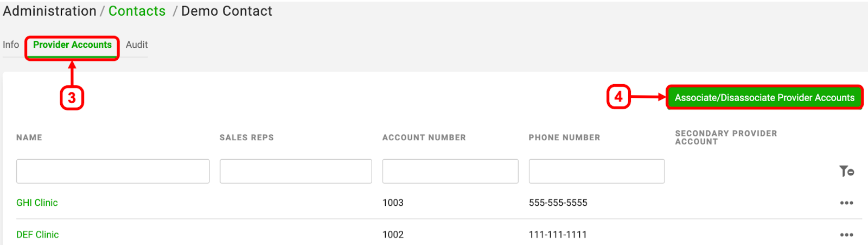The width and height of the screenshot is (868, 245).
Task: Clear filters using the filter icon
Action: point(846,172)
